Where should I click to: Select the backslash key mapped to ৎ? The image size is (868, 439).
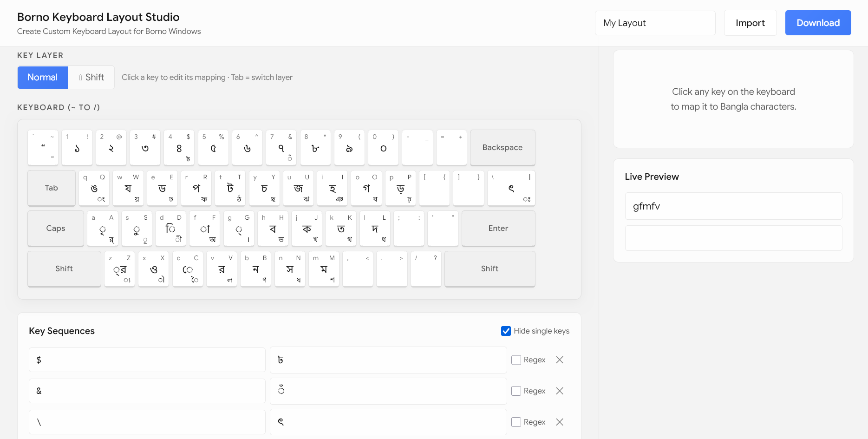[511, 188]
